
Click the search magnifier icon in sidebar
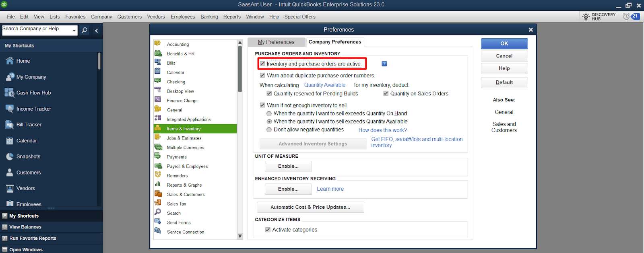[85, 30]
